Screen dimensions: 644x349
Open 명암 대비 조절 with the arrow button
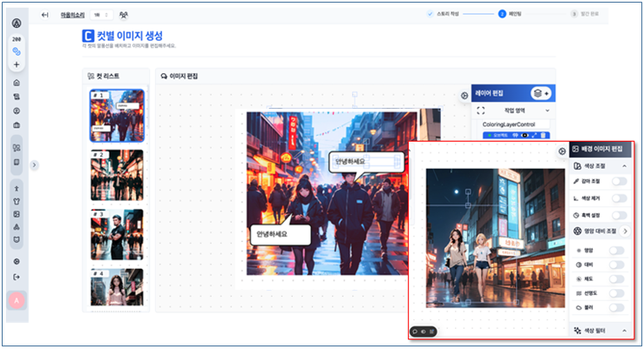point(625,232)
